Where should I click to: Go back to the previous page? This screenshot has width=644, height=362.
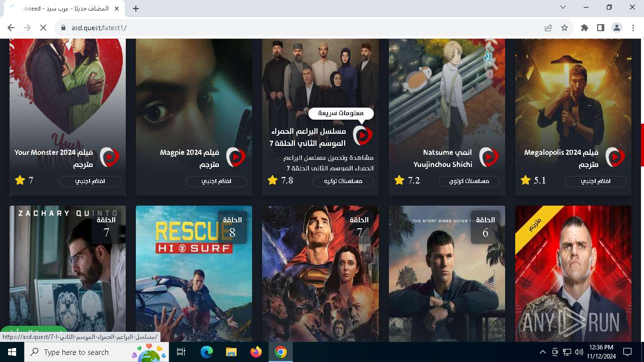11,28
